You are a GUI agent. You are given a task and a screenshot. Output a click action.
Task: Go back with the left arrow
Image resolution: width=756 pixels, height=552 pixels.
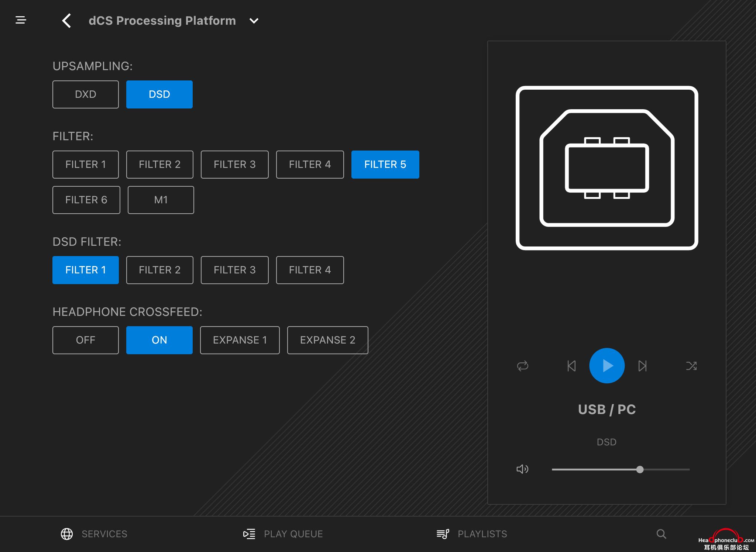point(66,21)
